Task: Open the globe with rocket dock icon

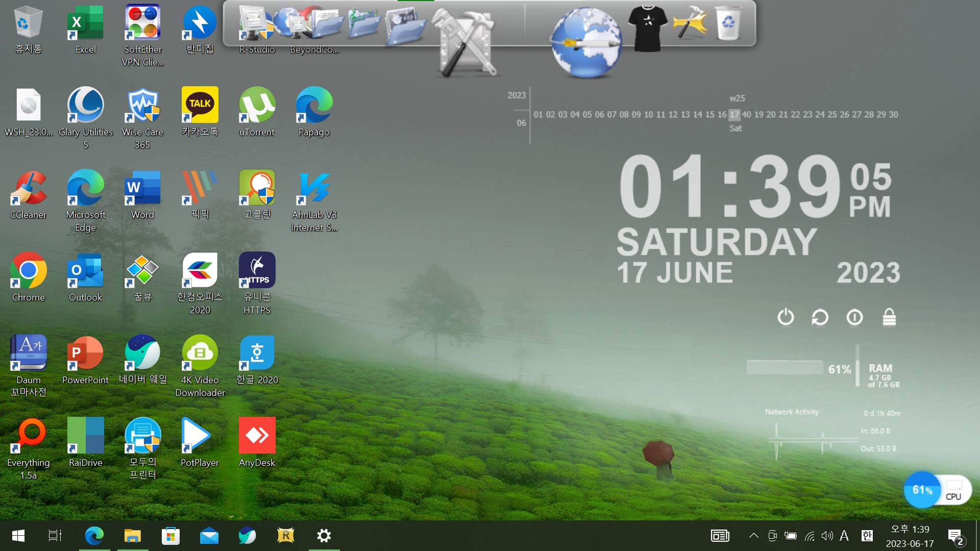Action: pyautogui.click(x=585, y=42)
